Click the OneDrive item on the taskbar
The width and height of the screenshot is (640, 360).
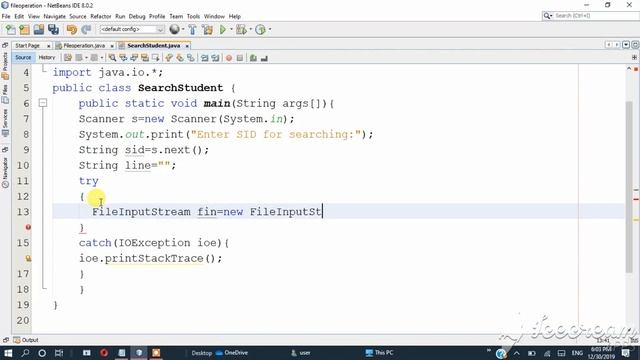[232, 353]
